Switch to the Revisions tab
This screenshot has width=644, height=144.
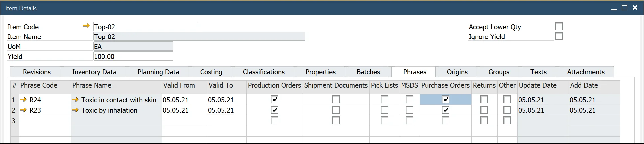click(37, 72)
